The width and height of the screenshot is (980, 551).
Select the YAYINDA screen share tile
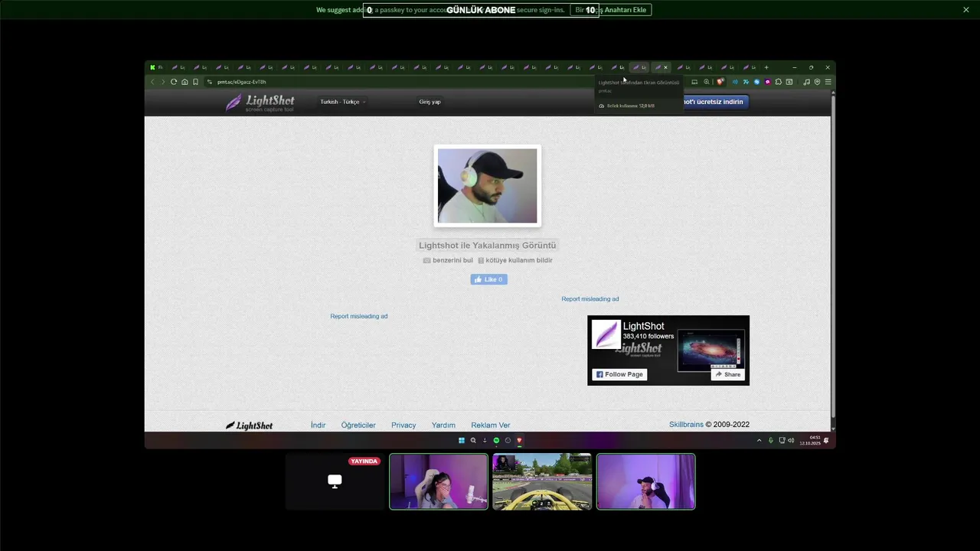(335, 481)
